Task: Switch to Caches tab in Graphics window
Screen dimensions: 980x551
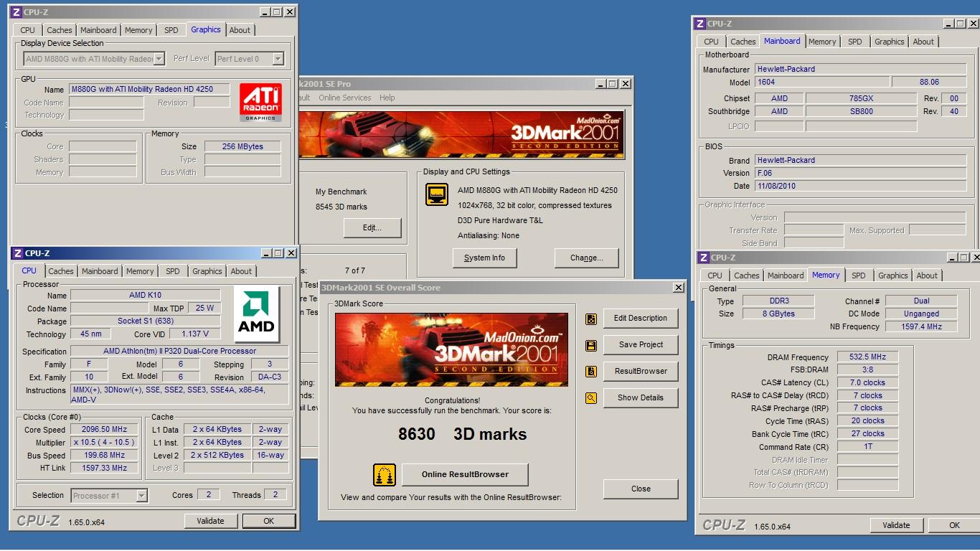Action: pyautogui.click(x=60, y=30)
